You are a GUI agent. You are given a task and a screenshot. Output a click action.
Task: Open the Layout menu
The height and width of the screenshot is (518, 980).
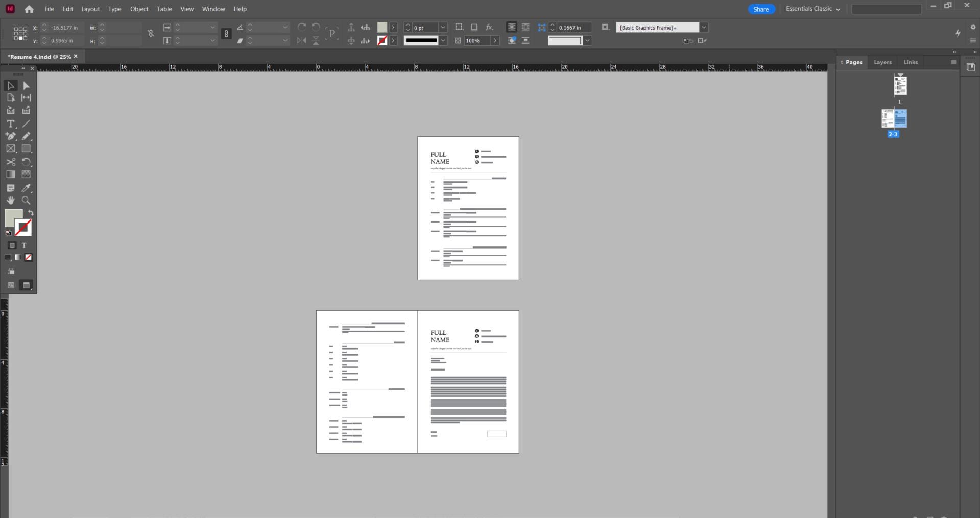pyautogui.click(x=90, y=9)
